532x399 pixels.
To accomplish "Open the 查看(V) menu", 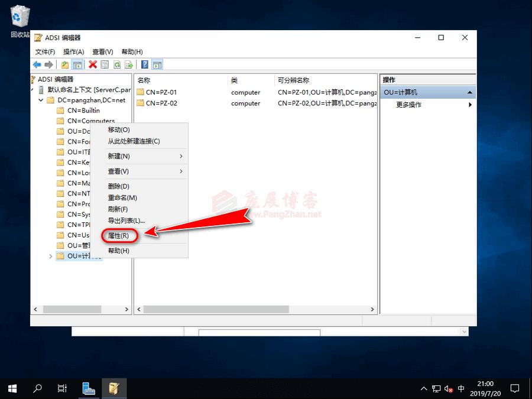I will [x=102, y=51].
